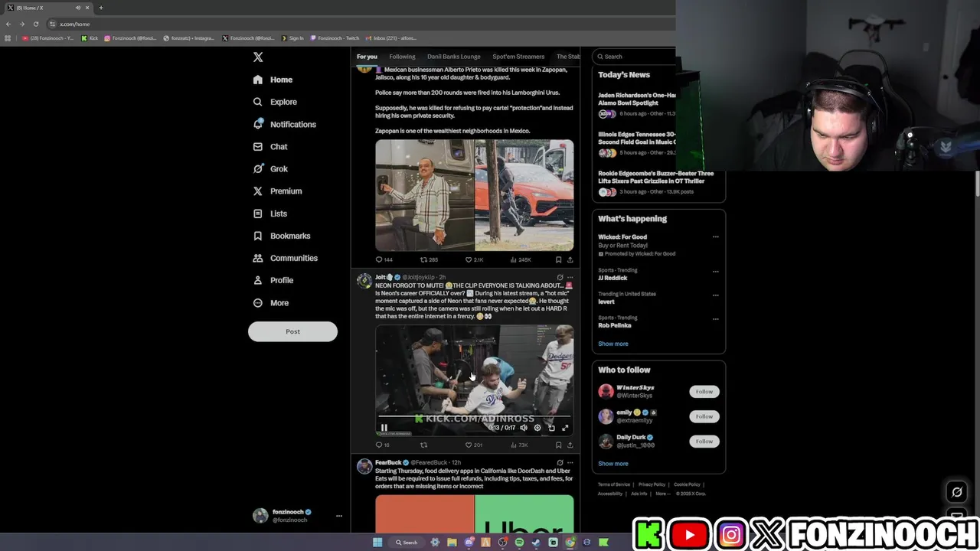Screen dimensions: 980x551
Task: Reply to Jolt's post
Action: click(382, 445)
